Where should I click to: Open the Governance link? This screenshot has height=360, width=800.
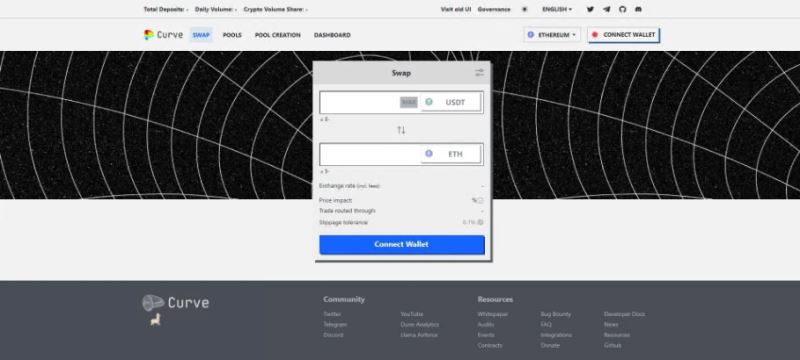(x=494, y=9)
